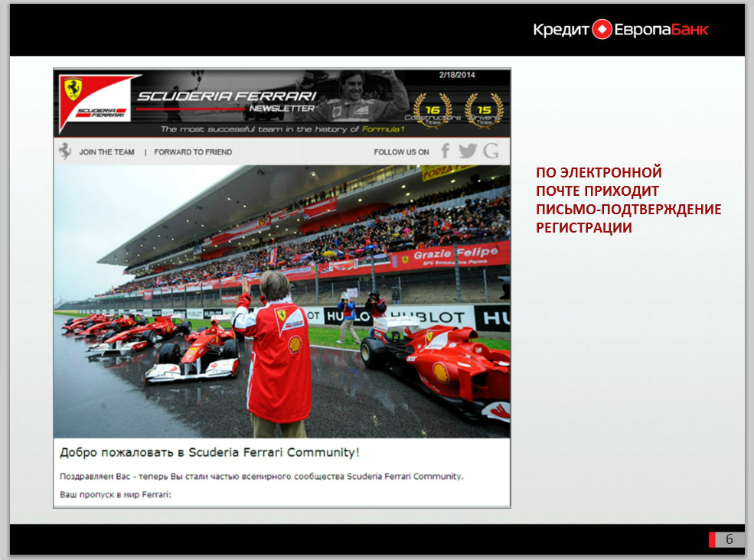Click the prancing horse icon beside Join The Team
This screenshot has width=754, height=560.
point(65,151)
